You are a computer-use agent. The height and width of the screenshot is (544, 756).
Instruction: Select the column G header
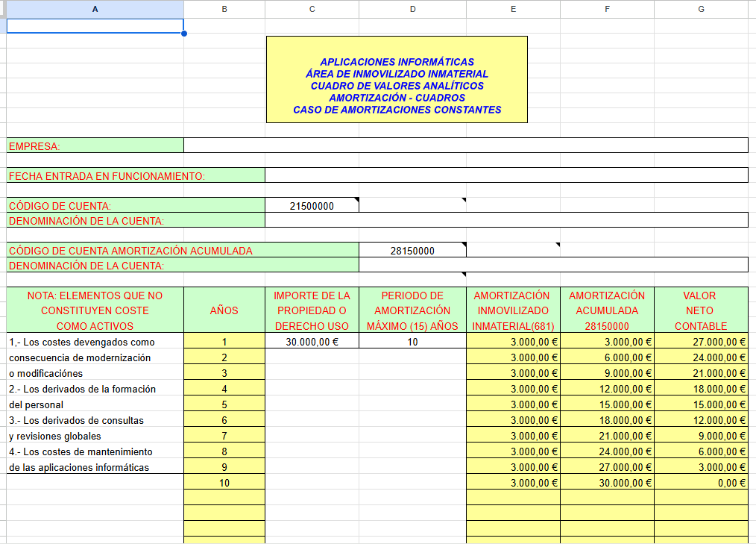[701, 9]
